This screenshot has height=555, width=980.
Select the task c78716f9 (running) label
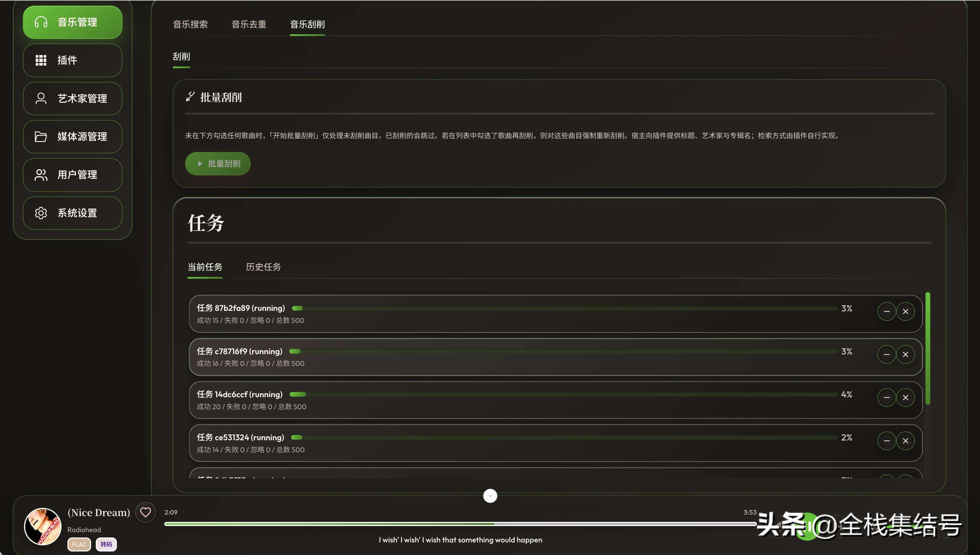click(x=240, y=351)
